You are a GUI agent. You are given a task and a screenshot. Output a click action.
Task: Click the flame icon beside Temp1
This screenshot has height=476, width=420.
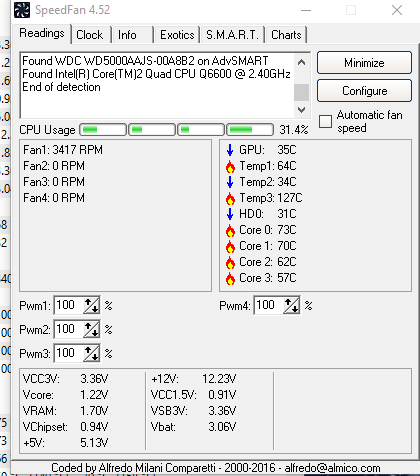click(230, 166)
